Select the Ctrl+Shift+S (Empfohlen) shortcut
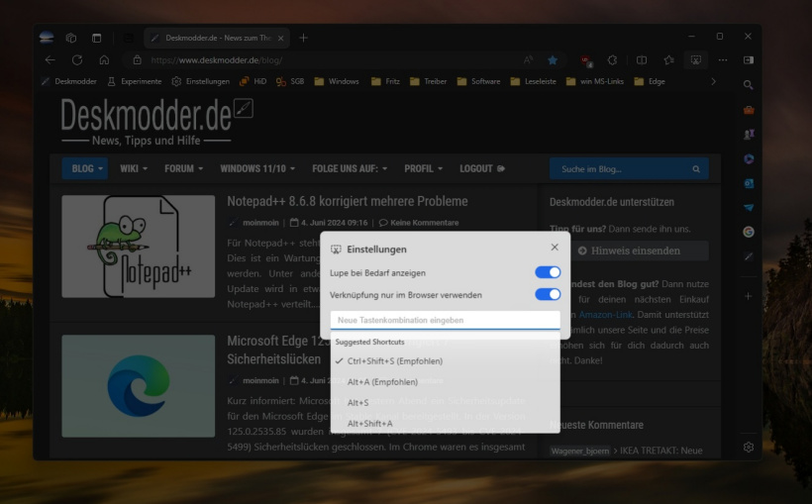 coord(394,360)
